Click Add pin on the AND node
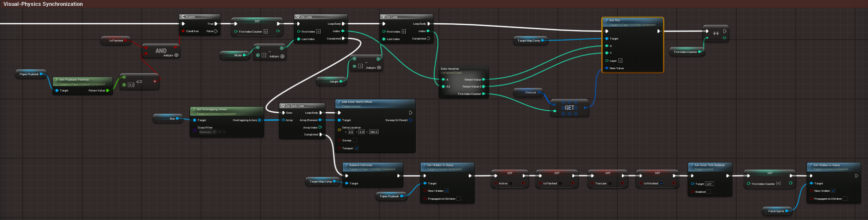This screenshot has height=220, width=868. (x=171, y=55)
